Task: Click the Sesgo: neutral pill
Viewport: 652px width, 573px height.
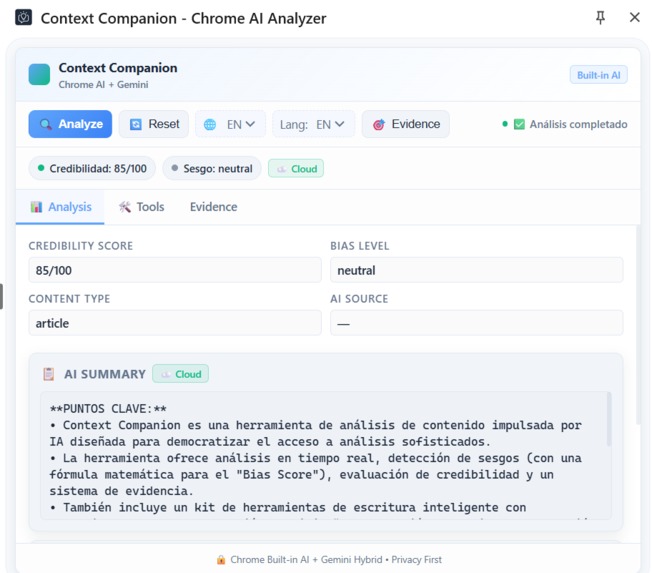Action: [x=212, y=168]
